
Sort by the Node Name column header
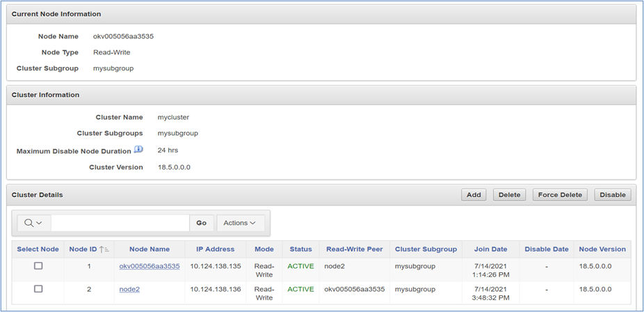click(x=150, y=249)
